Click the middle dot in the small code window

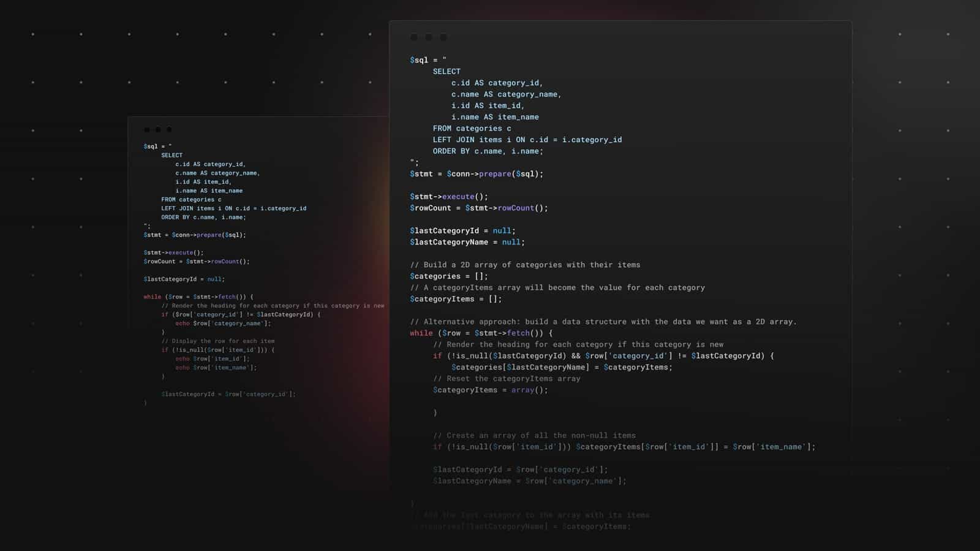(158, 130)
